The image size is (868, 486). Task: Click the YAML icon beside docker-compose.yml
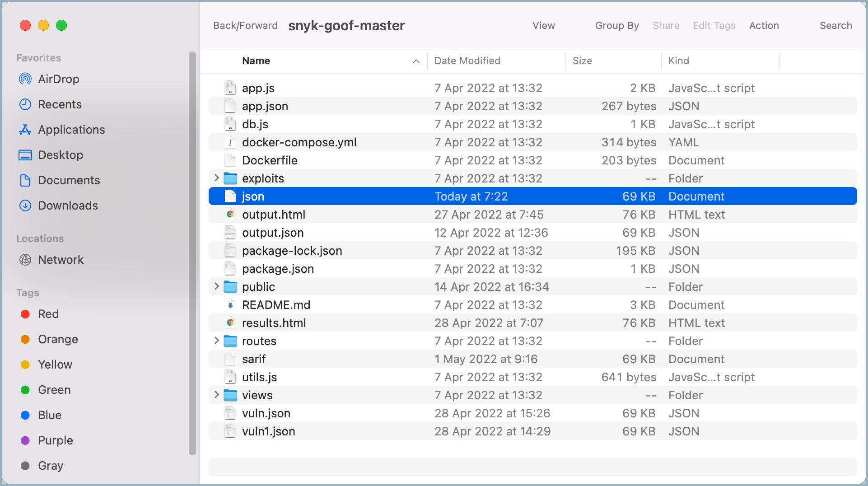231,142
